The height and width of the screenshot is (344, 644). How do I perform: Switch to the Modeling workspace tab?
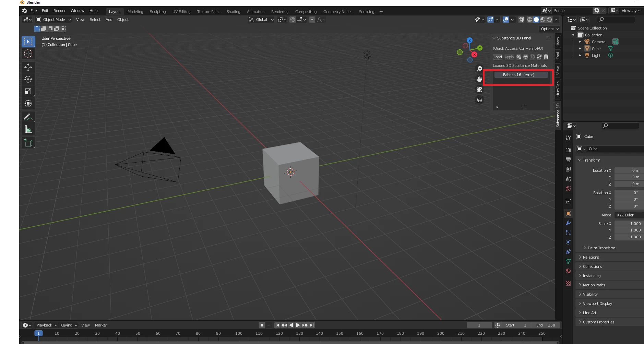(135, 12)
